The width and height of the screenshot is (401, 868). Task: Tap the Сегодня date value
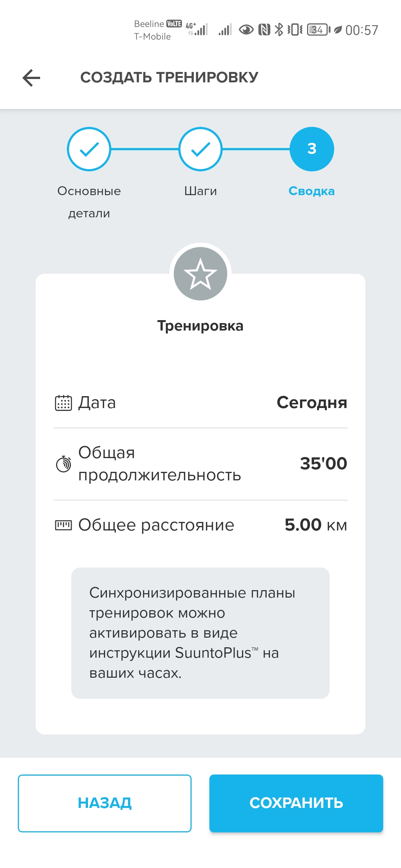(312, 403)
